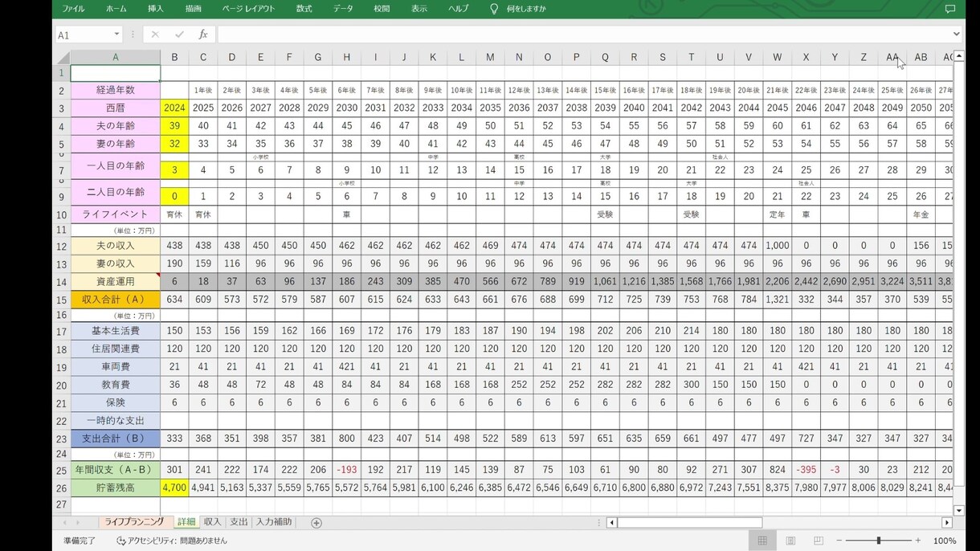Open the データ ribbon tab
This screenshot has height=551, width=980.
coord(343,9)
